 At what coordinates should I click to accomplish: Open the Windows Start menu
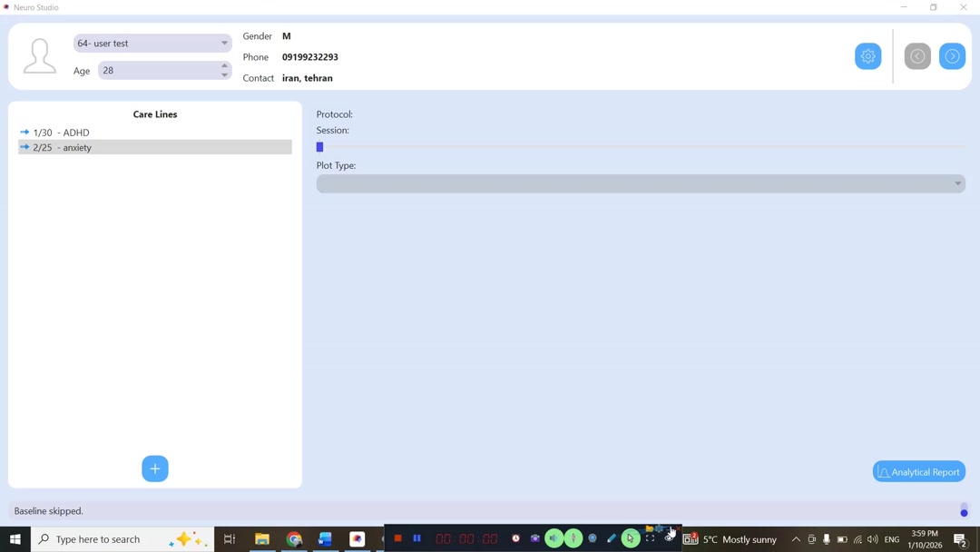(15, 539)
